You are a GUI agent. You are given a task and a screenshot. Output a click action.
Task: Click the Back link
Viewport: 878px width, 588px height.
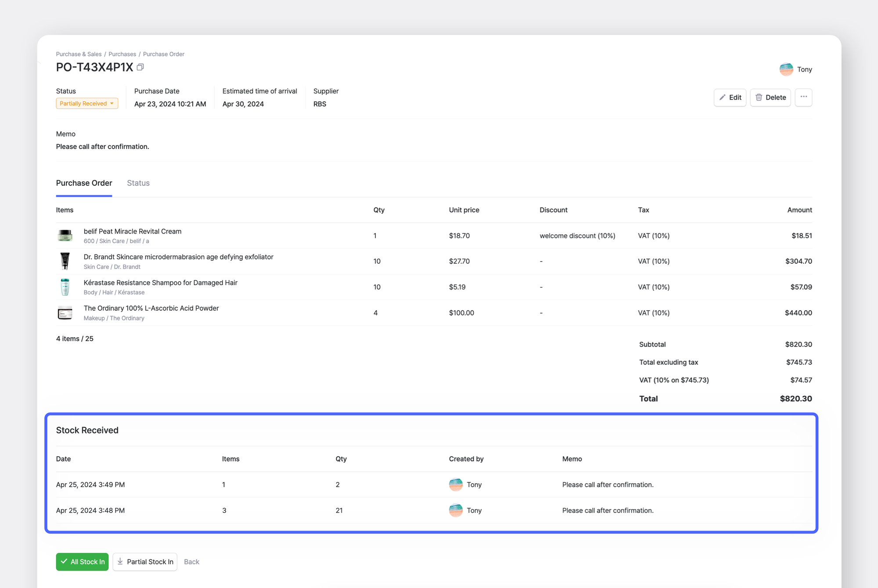pyautogui.click(x=191, y=562)
